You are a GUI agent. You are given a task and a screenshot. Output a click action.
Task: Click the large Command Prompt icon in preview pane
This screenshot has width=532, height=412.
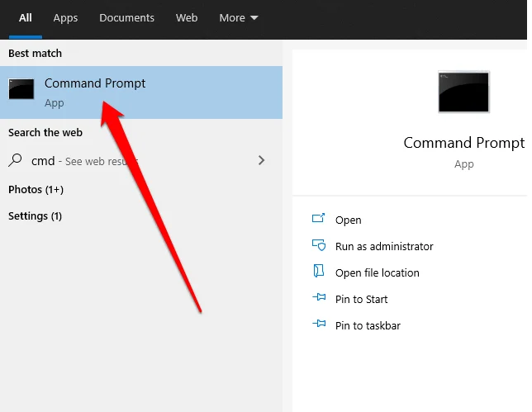463,92
